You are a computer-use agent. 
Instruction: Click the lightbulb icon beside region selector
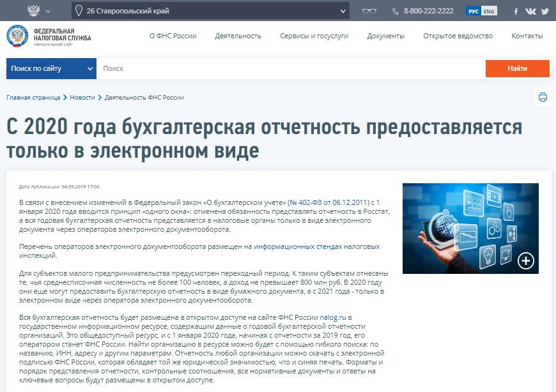[79, 10]
